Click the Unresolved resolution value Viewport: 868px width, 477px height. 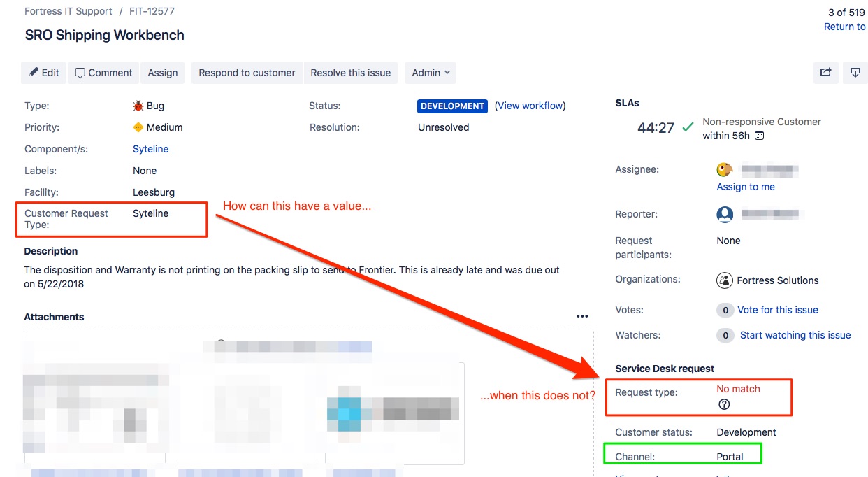tap(444, 127)
